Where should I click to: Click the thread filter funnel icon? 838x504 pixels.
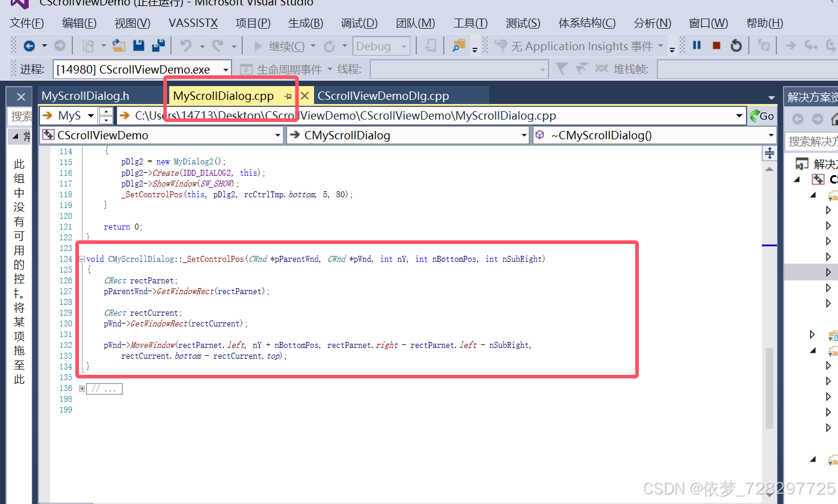tap(561, 69)
